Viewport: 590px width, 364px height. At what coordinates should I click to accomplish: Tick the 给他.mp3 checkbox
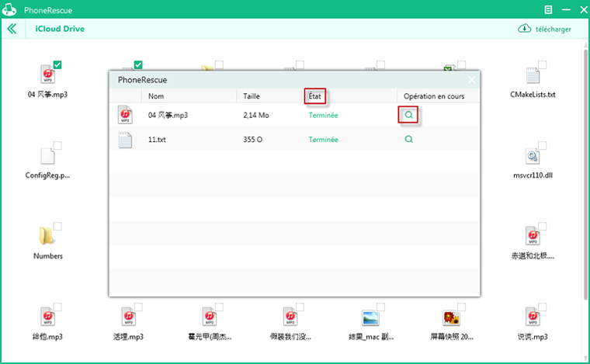point(57,307)
